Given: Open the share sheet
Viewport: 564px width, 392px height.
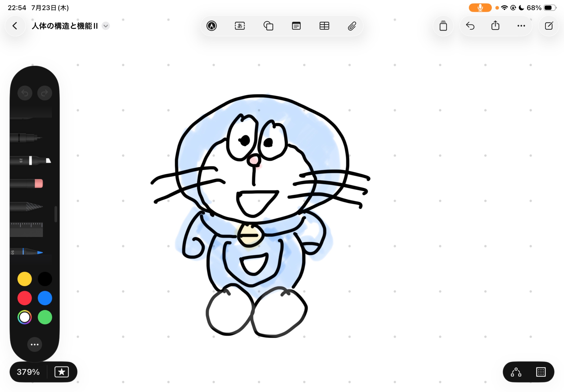Looking at the screenshot, I should coord(495,26).
